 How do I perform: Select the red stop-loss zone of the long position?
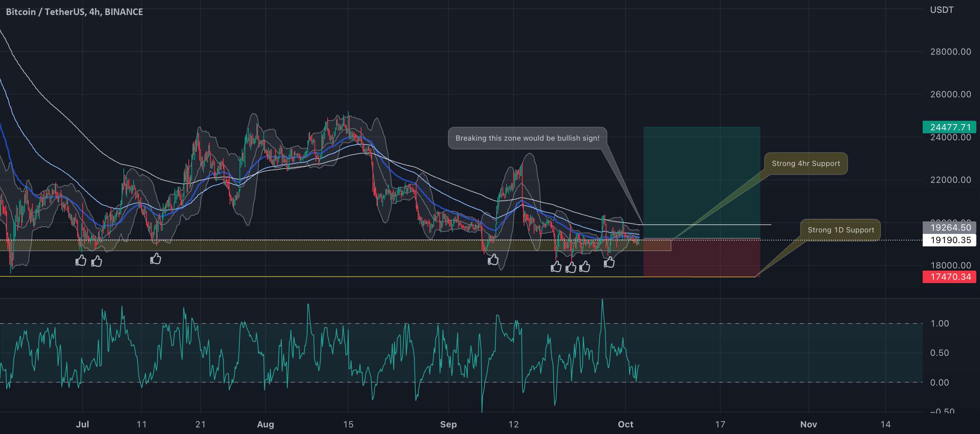click(702, 258)
